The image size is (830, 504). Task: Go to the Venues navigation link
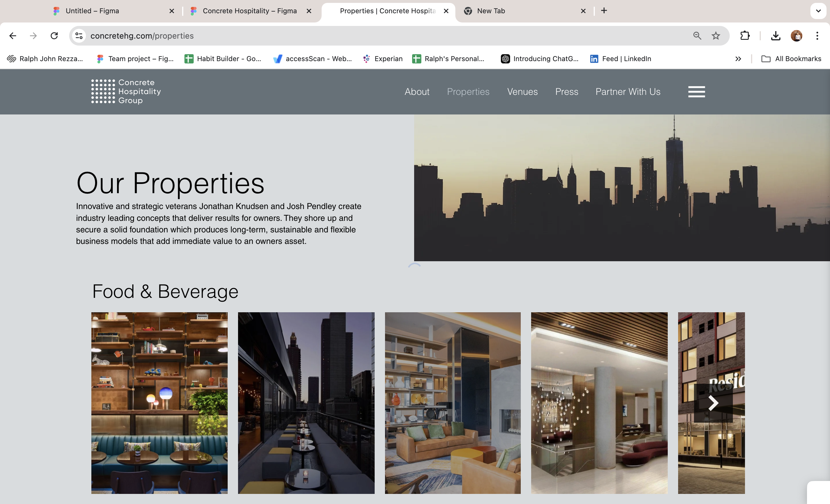tap(522, 92)
